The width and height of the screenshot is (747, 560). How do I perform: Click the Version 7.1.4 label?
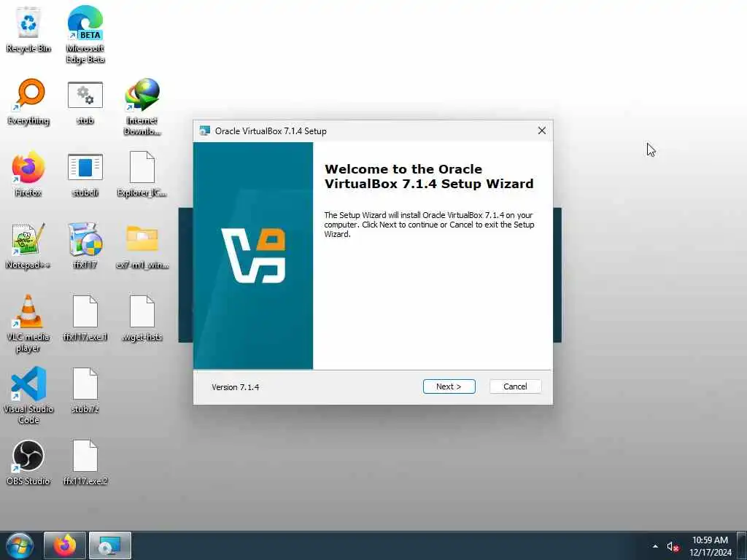pyautogui.click(x=236, y=387)
